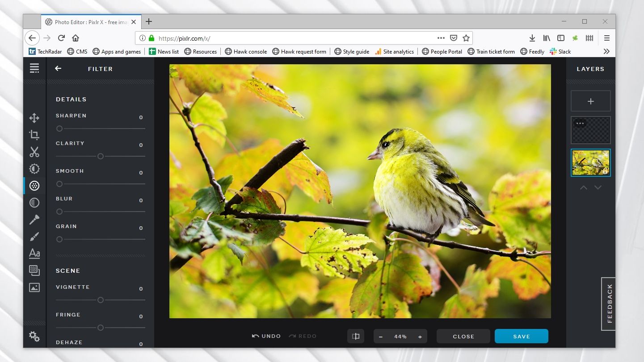Select the Cutout scissors tool
Viewport: 644px width, 362px height.
(34, 152)
